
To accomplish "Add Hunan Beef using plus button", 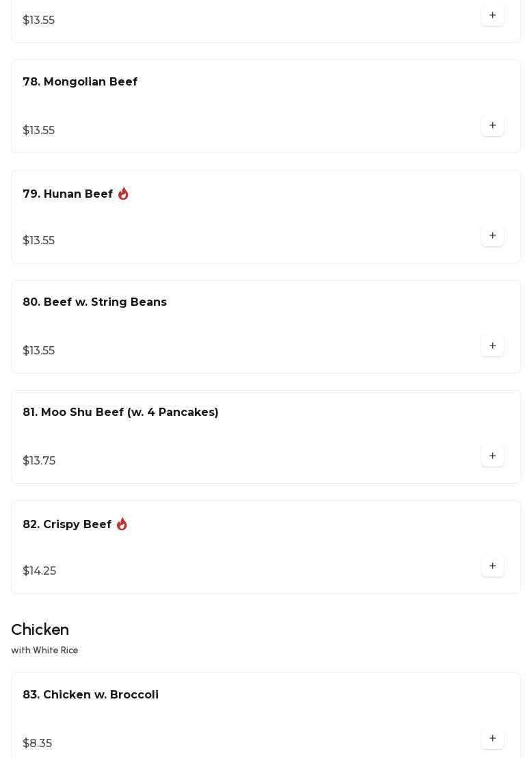I will (492, 236).
